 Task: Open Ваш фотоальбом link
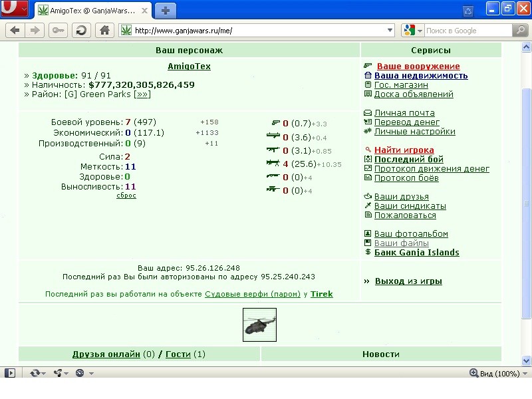tap(411, 233)
